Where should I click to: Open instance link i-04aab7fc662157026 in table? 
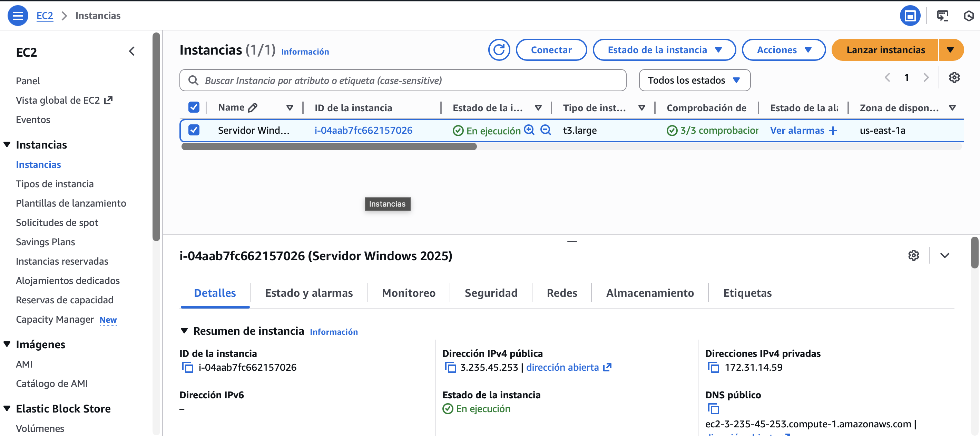click(x=363, y=130)
